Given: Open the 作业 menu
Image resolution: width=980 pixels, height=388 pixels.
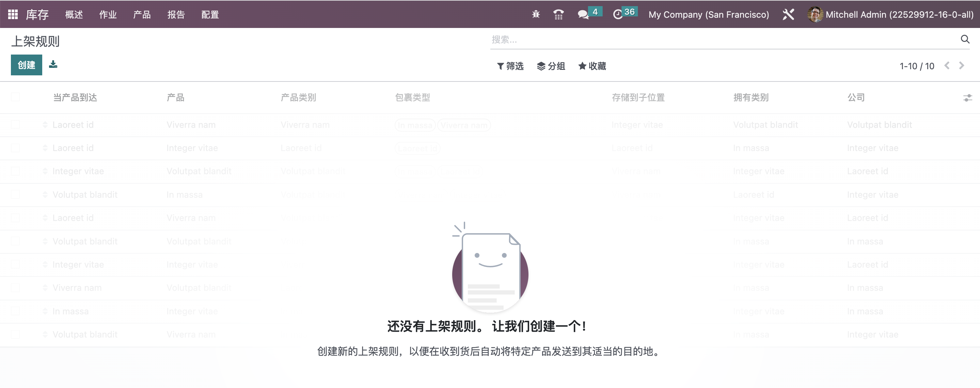Looking at the screenshot, I should pos(108,14).
